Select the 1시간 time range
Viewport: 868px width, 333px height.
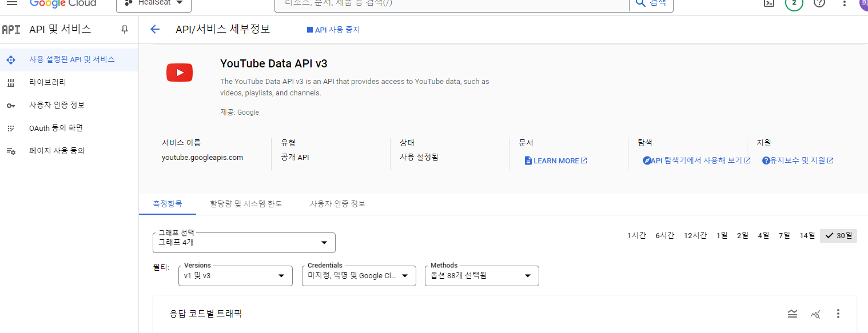[x=636, y=235]
